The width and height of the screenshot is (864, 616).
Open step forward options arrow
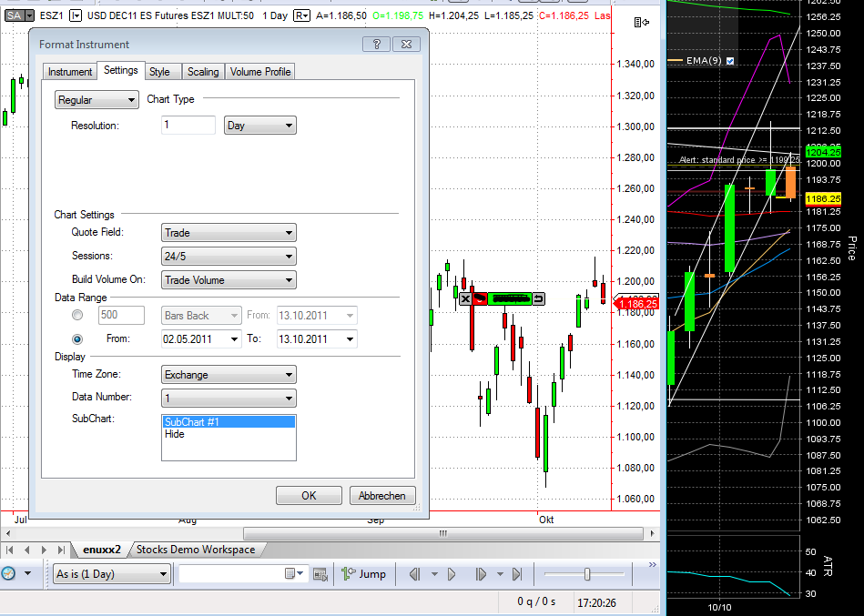tap(500, 574)
